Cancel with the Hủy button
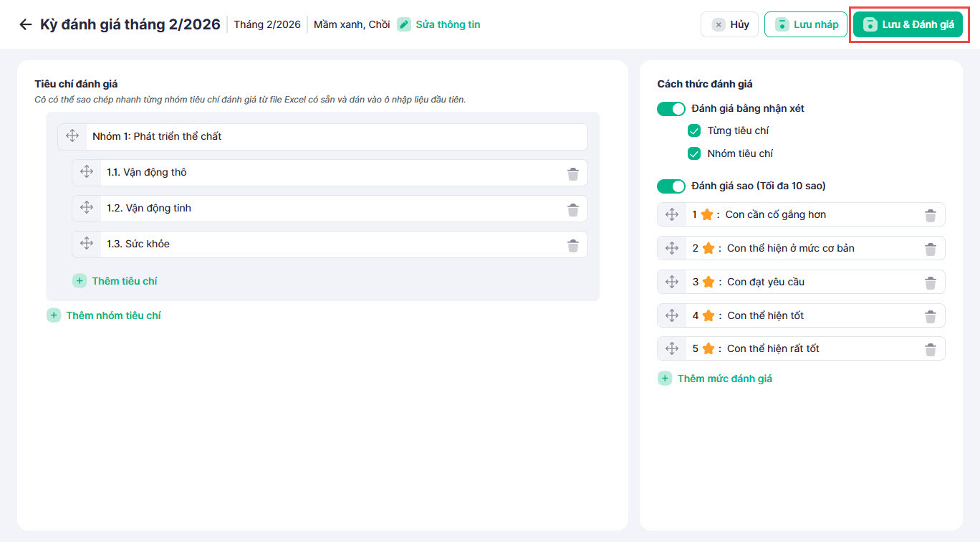This screenshot has width=980, height=542. pos(729,24)
